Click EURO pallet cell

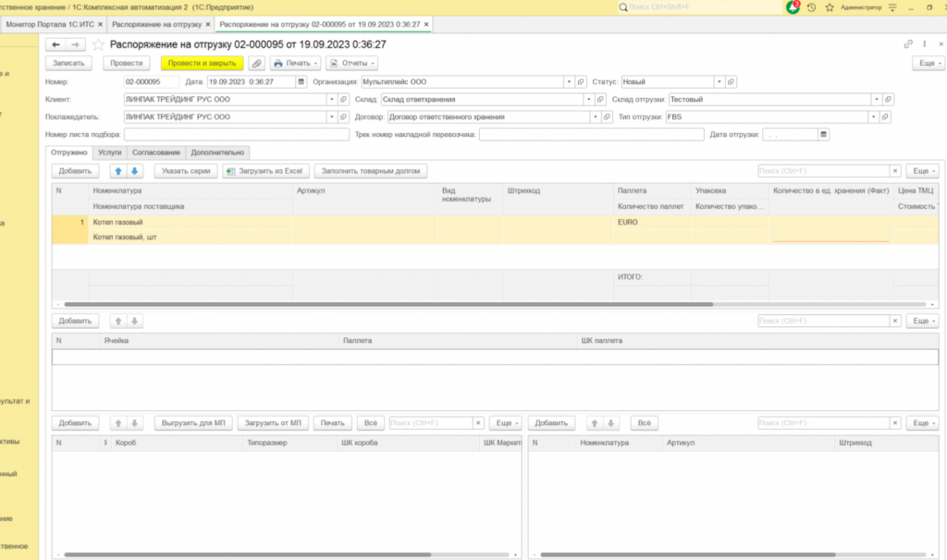pos(652,222)
